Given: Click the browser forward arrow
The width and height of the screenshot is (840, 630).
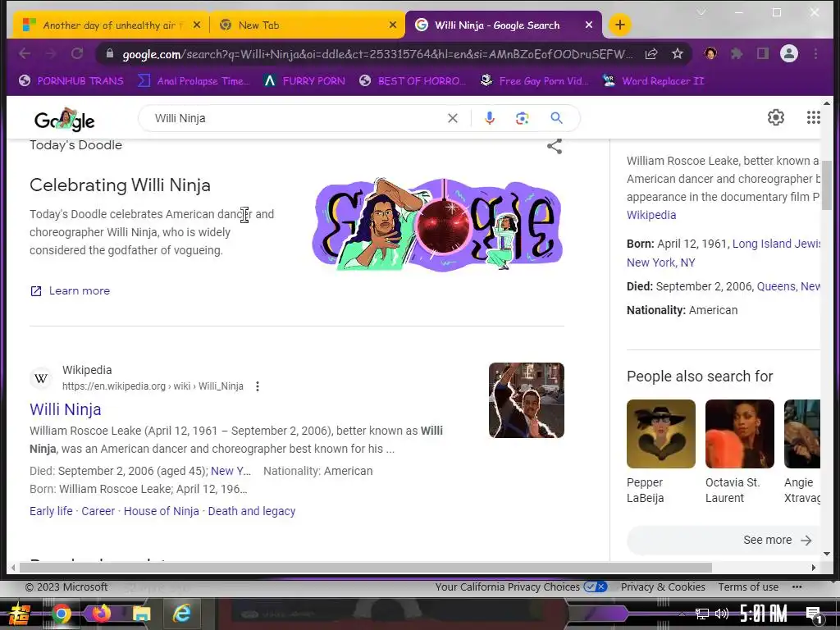Looking at the screenshot, I should tap(51, 53).
